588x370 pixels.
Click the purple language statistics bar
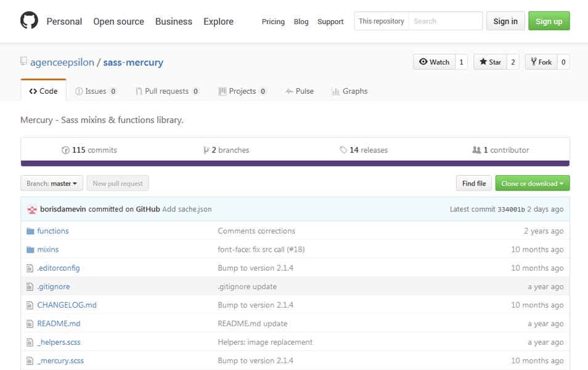click(295, 163)
